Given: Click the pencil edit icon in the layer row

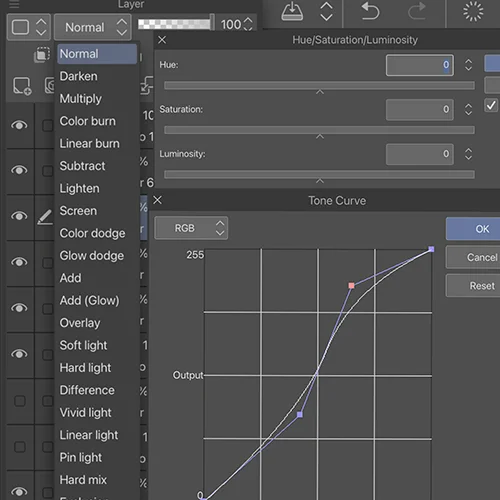Looking at the screenshot, I should point(45,217).
